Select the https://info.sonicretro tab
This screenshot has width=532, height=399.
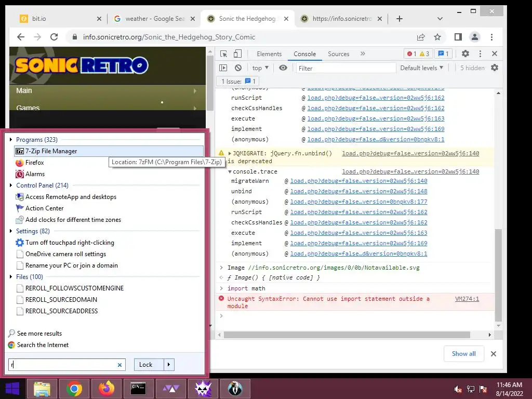(342, 19)
